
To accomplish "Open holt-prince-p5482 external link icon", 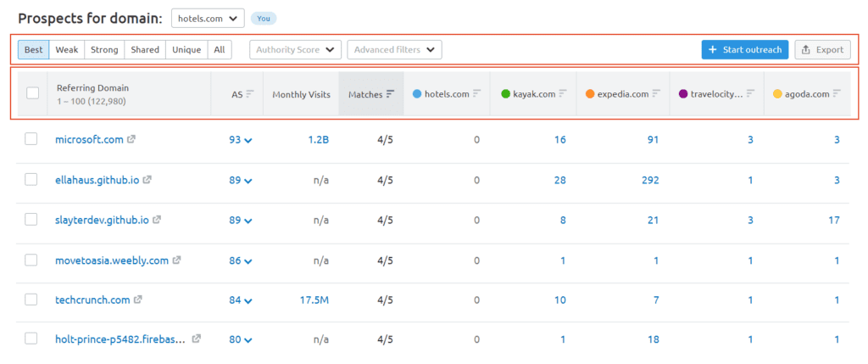I will coord(196,339).
